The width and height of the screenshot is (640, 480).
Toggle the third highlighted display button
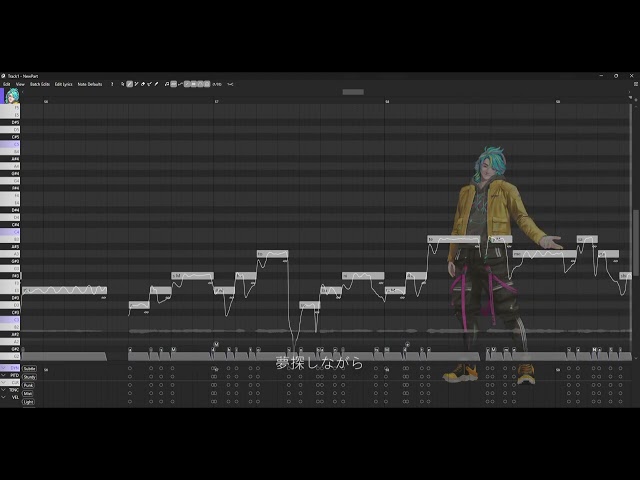(200, 84)
